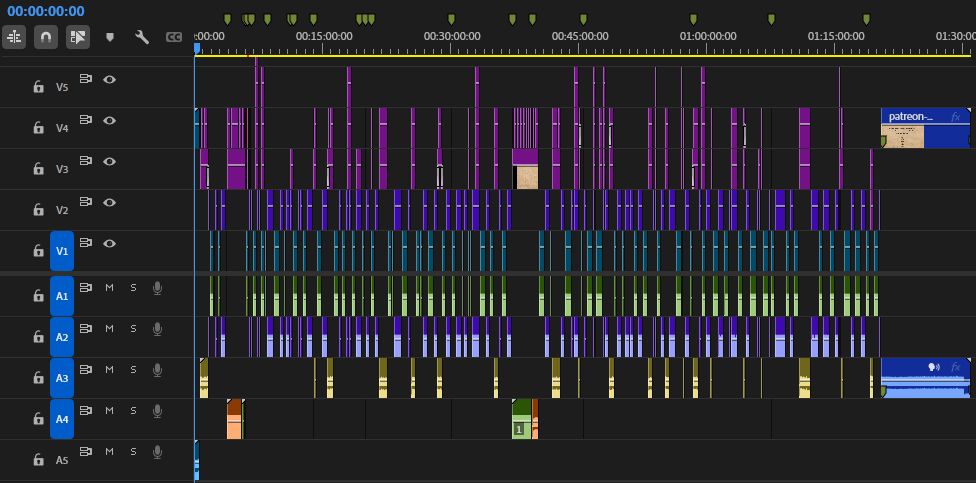Image resolution: width=976 pixels, height=483 pixels.
Task: Add a marker with the marker icon
Action: [x=110, y=37]
